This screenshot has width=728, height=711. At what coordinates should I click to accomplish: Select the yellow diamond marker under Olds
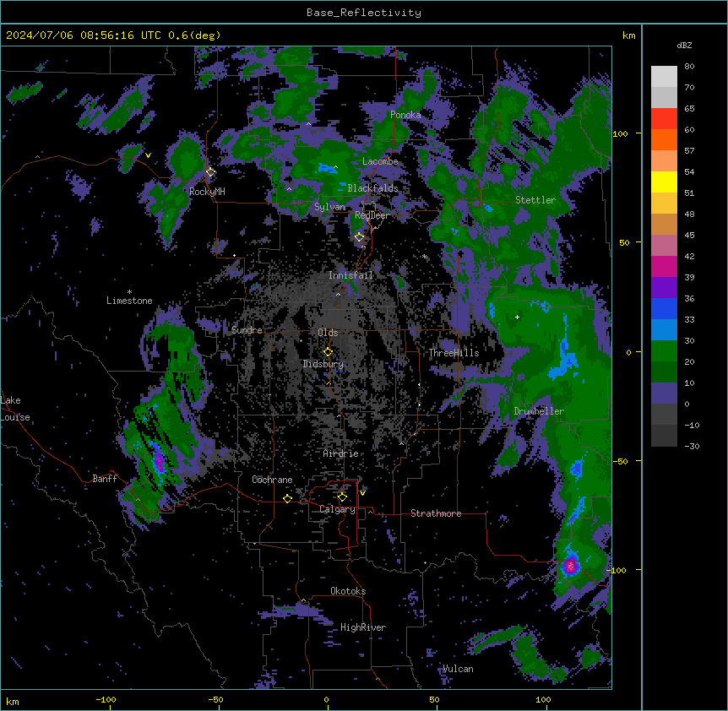point(328,352)
